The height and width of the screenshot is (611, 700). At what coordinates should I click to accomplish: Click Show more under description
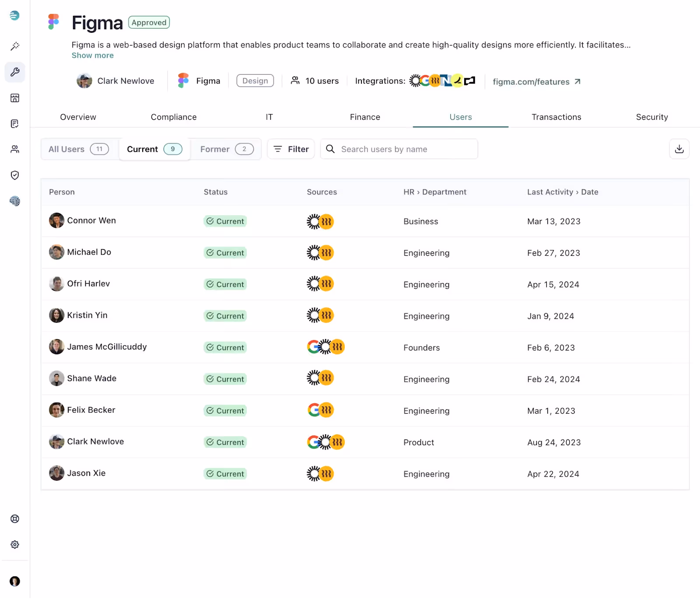(x=93, y=56)
